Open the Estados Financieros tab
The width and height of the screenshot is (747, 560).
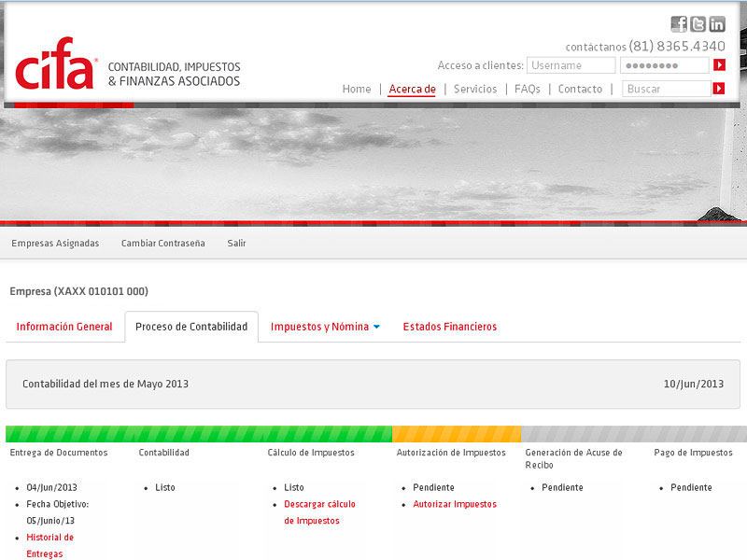pyautogui.click(x=450, y=327)
